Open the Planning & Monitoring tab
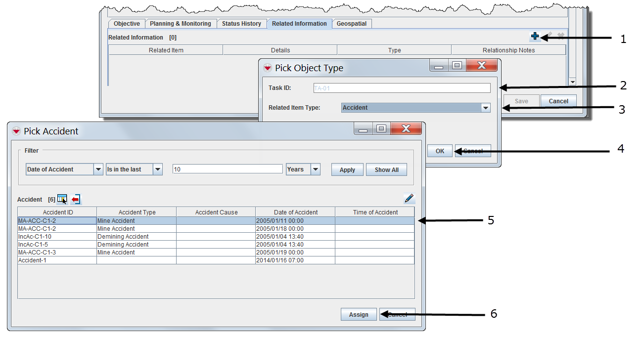This screenshot has height=337, width=644. [x=181, y=24]
